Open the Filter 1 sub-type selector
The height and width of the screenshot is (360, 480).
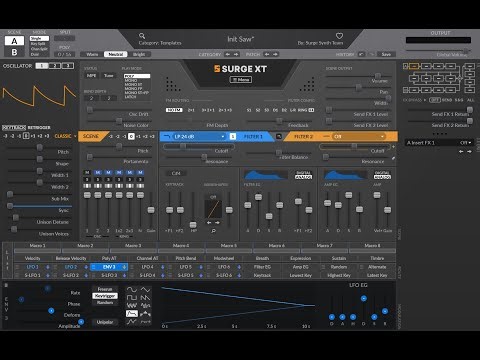tap(233, 136)
